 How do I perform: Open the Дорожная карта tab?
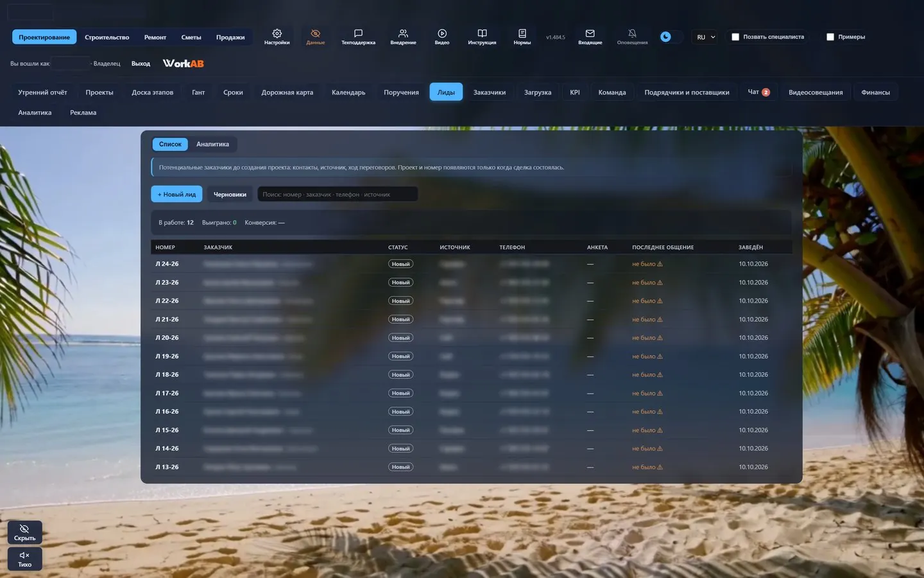tap(287, 92)
